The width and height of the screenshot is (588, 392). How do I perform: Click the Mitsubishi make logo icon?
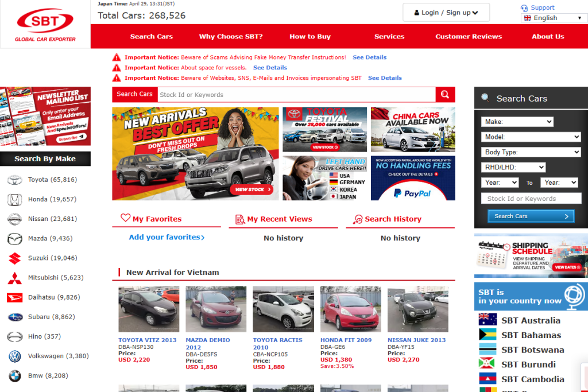[15, 278]
